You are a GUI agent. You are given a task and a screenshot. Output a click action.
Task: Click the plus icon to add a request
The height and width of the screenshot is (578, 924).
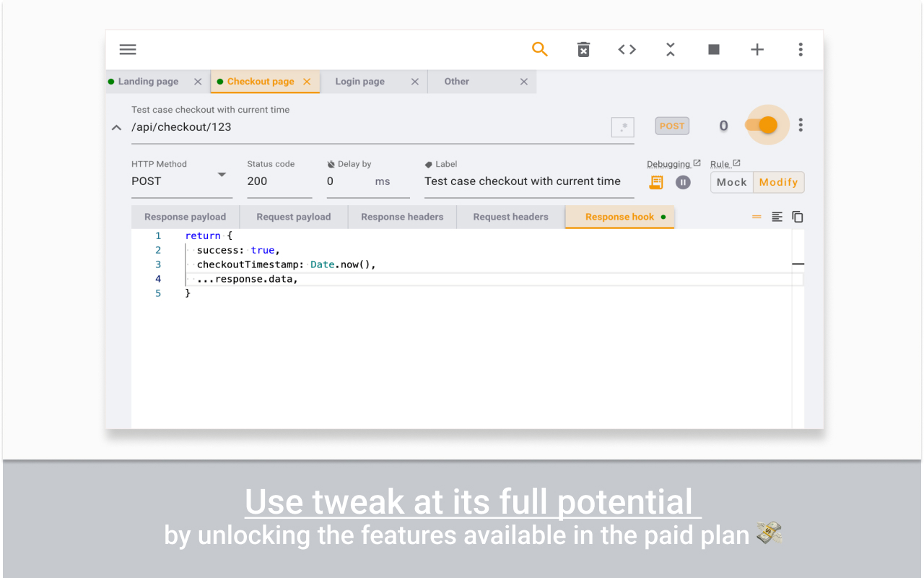(x=757, y=49)
